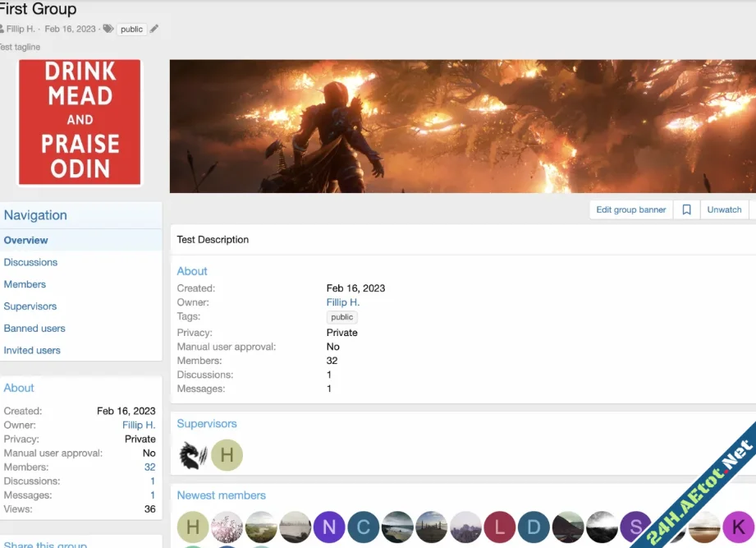Open Invited users in the Navigation panel
Image resolution: width=756 pixels, height=548 pixels.
32,350
